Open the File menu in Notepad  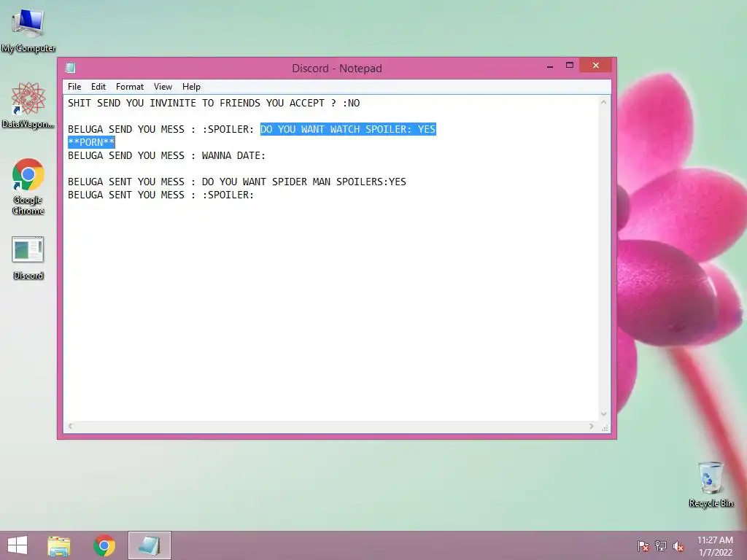[74, 87]
